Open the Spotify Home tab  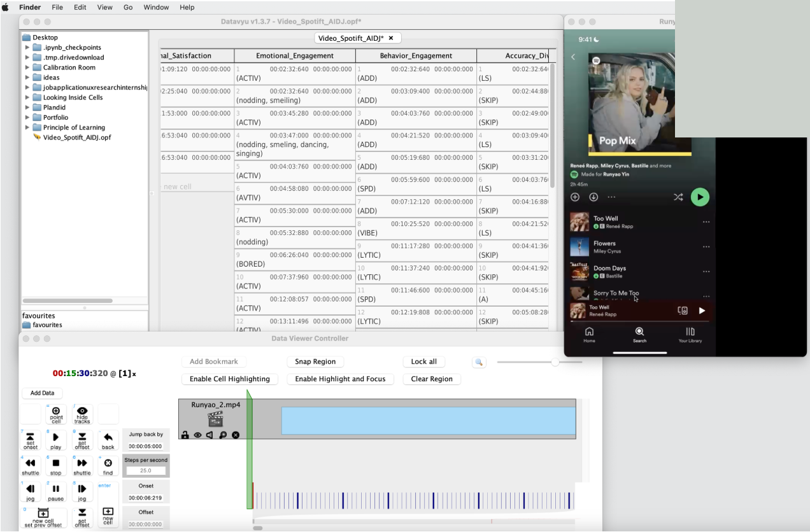pyautogui.click(x=589, y=335)
